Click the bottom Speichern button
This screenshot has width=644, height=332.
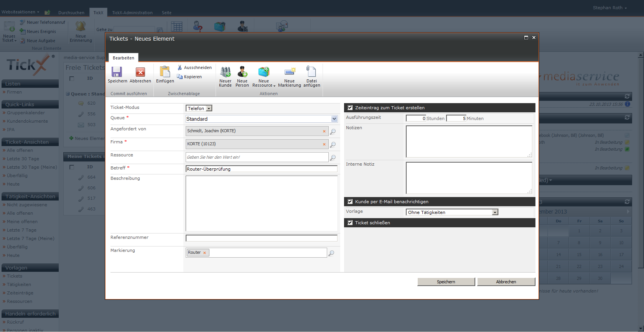(x=446, y=282)
